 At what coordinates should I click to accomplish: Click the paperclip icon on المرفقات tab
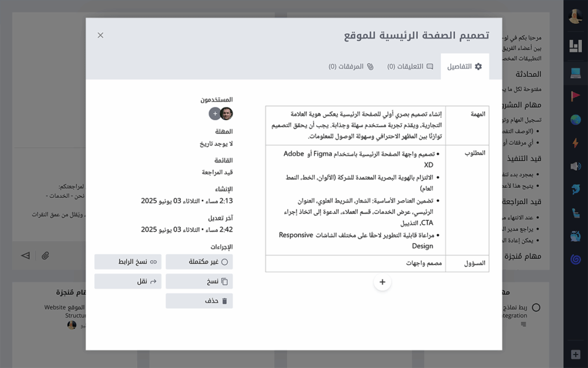[x=370, y=67]
